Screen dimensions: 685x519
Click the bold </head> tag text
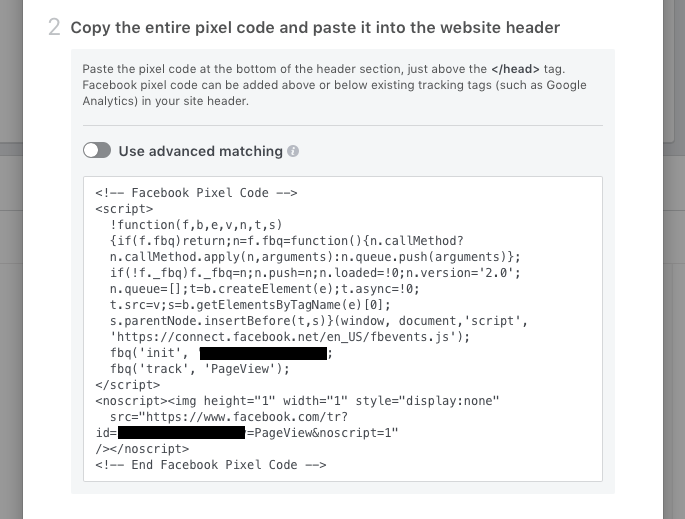pyautogui.click(x=515, y=69)
